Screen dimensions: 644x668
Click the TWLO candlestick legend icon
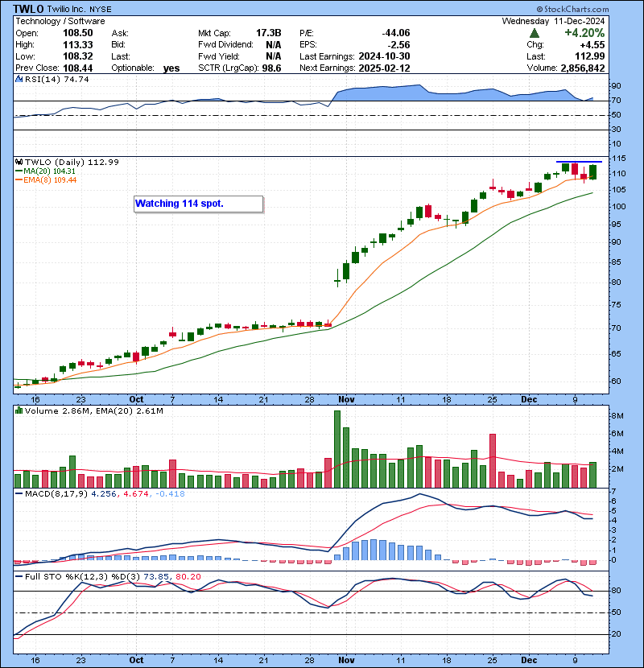pyautogui.click(x=19, y=162)
